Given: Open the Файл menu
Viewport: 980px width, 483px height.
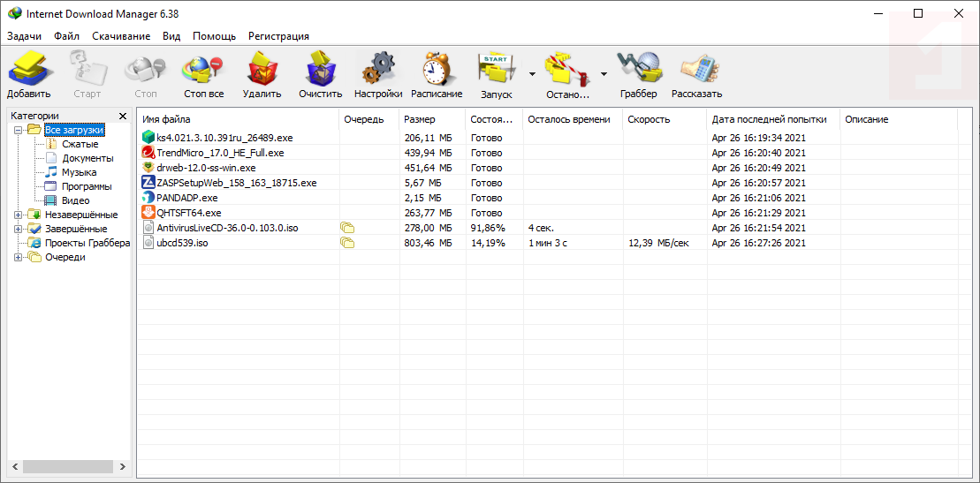Looking at the screenshot, I should (x=67, y=36).
